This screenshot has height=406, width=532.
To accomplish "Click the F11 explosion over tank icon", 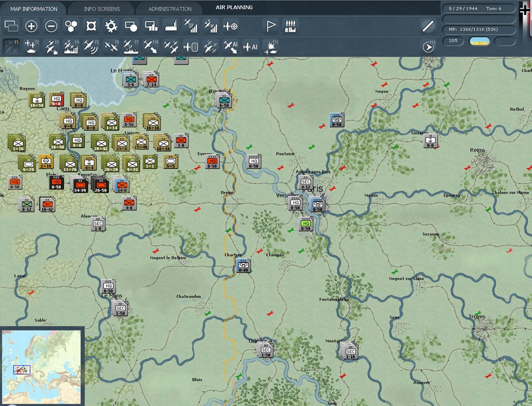I will tap(271, 47).
